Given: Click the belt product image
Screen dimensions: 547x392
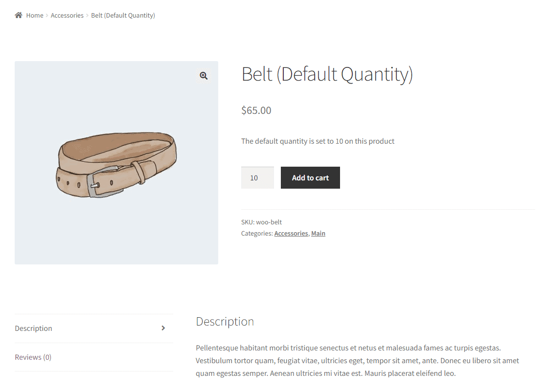Looking at the screenshot, I should (x=116, y=163).
